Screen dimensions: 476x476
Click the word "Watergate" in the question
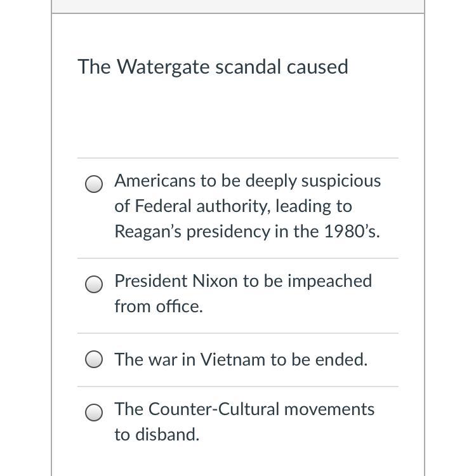(x=163, y=67)
